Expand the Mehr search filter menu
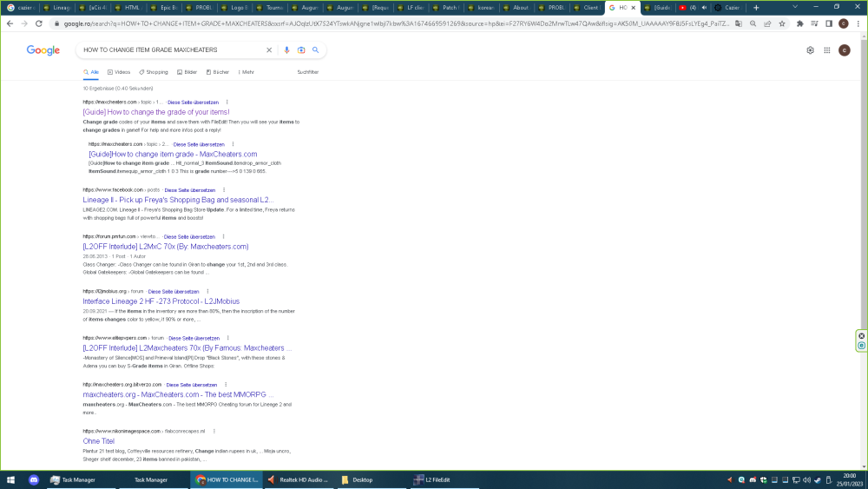Viewport: 868px width, 489px height. (x=247, y=72)
